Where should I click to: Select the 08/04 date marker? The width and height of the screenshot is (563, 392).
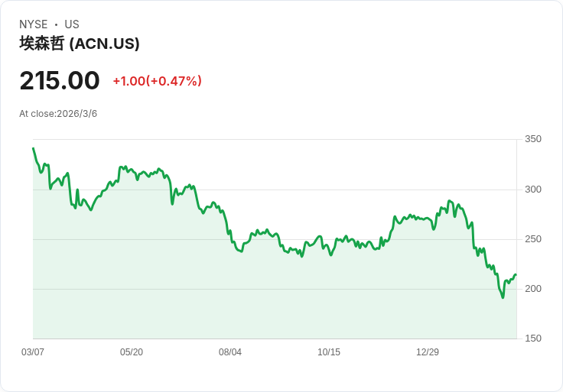click(x=230, y=352)
